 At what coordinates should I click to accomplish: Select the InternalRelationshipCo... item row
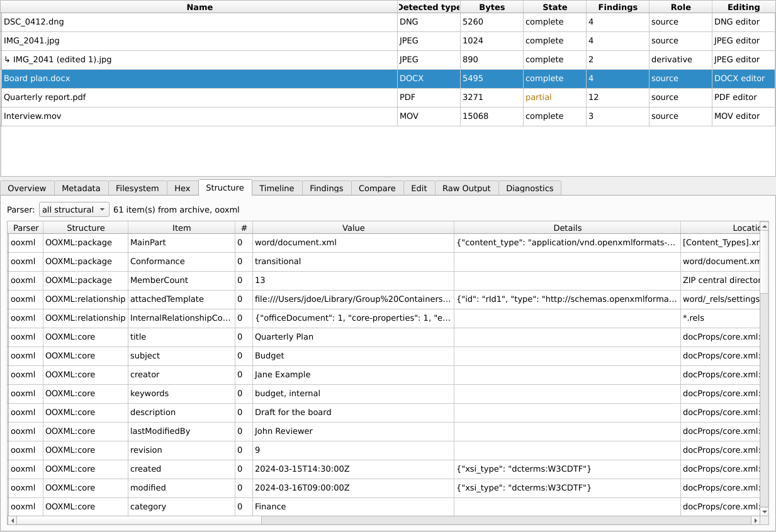click(x=384, y=318)
